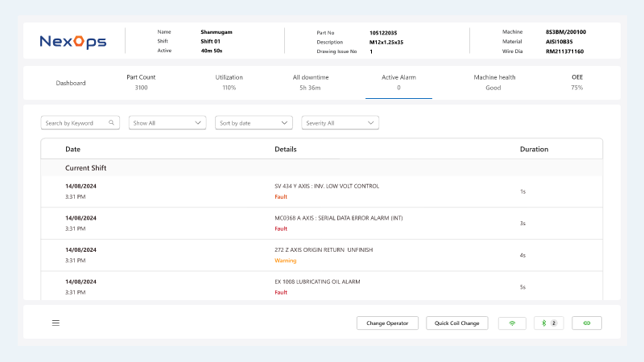Expand the Severity All dropdown
This screenshot has width=644, height=362.
coord(340,123)
